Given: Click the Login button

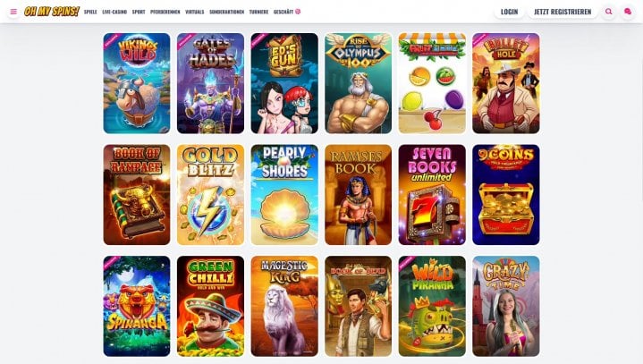Looking at the screenshot, I should tap(510, 12).
